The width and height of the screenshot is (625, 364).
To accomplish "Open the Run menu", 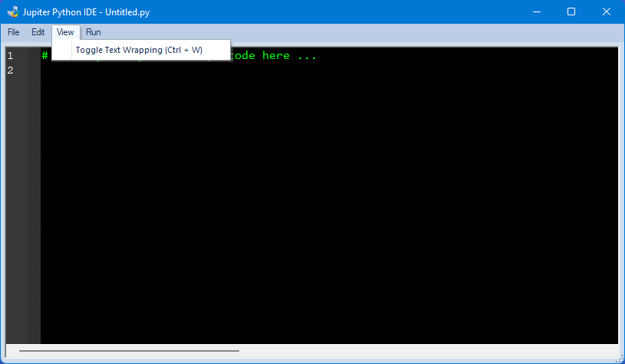I will [x=93, y=32].
